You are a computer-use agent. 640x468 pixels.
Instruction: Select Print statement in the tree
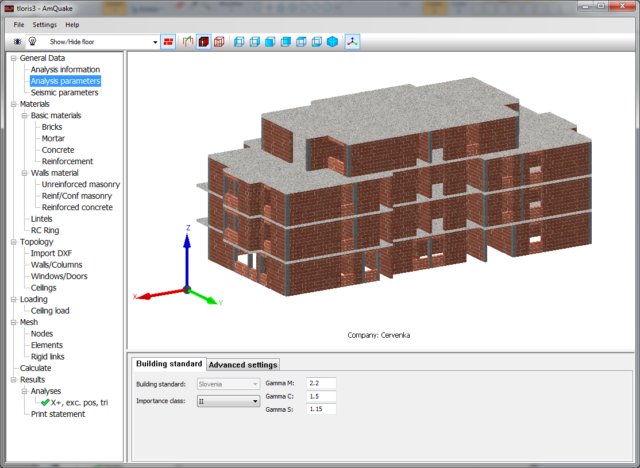click(57, 414)
